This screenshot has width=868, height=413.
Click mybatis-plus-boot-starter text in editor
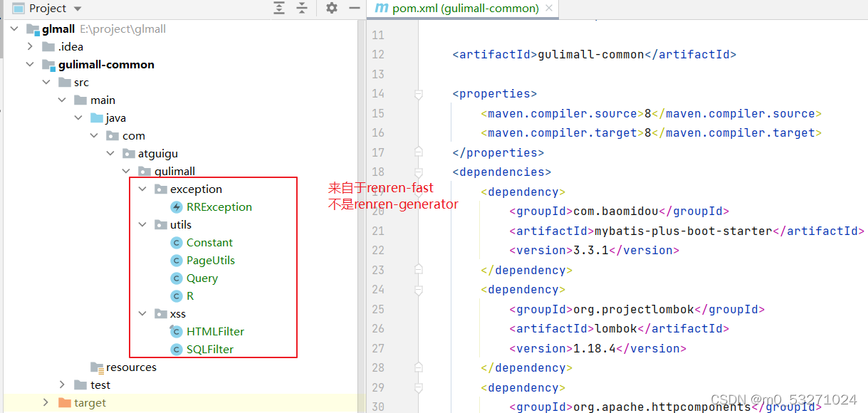pos(684,231)
